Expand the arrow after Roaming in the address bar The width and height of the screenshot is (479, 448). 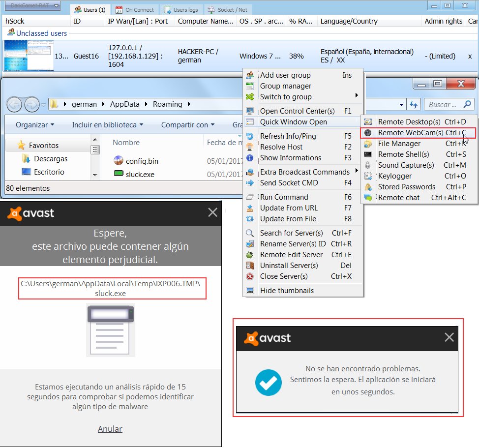[x=189, y=104]
